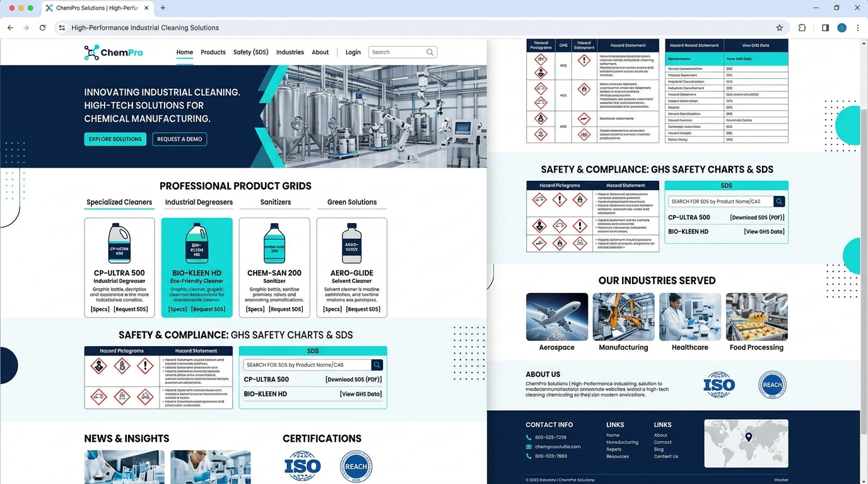Click the ChemPro logo in the header

(x=114, y=52)
